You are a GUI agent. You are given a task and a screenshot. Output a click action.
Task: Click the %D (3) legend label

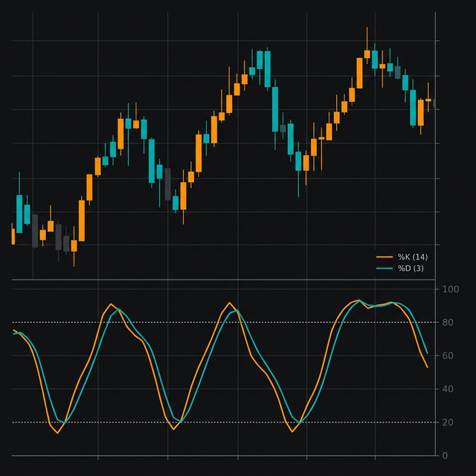click(410, 268)
